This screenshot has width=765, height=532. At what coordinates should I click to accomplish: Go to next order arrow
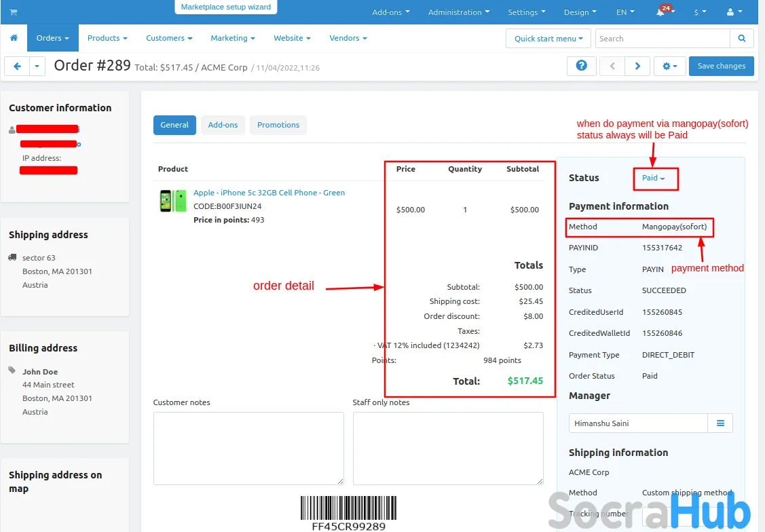637,66
